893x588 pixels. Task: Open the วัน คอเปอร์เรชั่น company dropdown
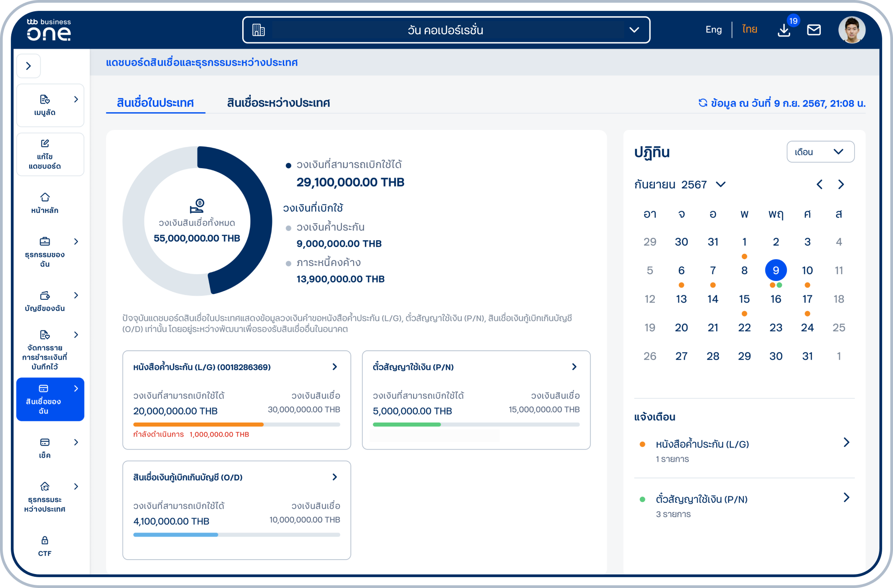[x=446, y=30]
